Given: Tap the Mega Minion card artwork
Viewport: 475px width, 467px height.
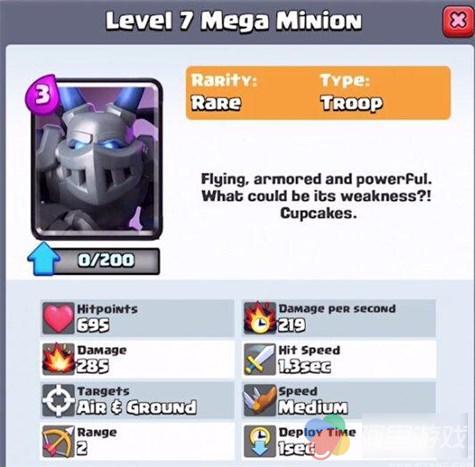Looking at the screenshot, I should click(97, 159).
